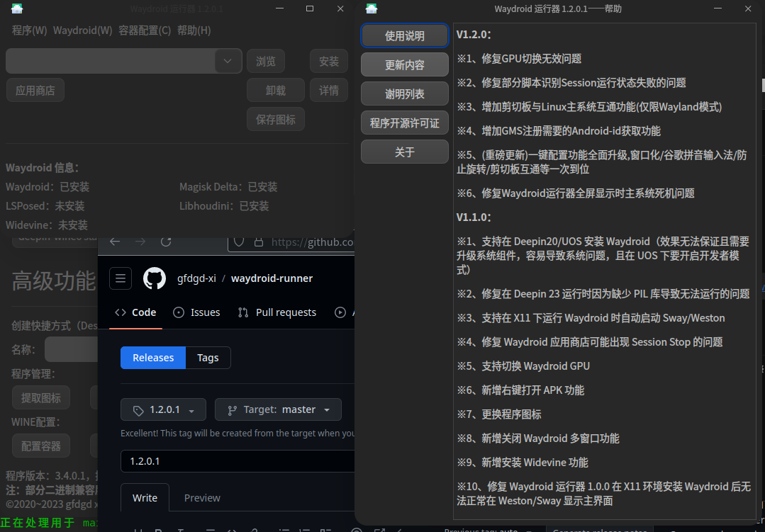Viewport: 765px width, 532px height.
Task: Click the 卸载 uninstall button
Action: 276,90
